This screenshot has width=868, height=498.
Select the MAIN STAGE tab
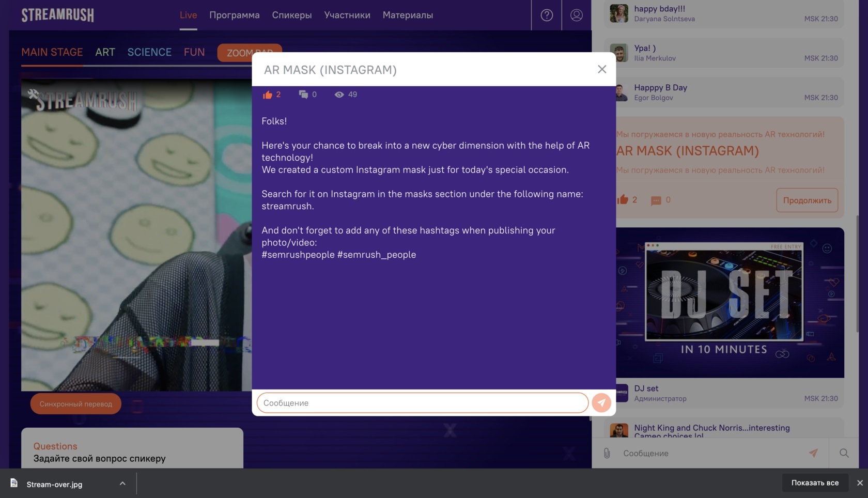coord(52,52)
